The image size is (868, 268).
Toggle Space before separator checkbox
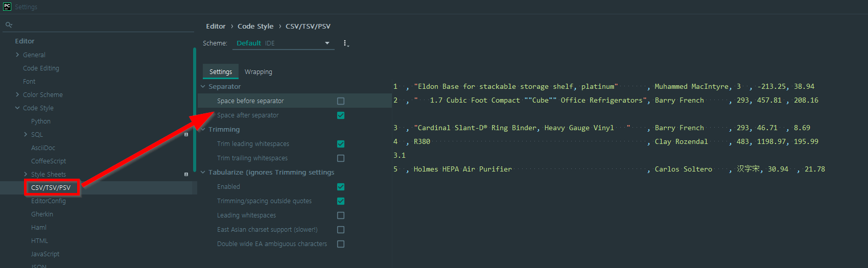[x=341, y=101]
